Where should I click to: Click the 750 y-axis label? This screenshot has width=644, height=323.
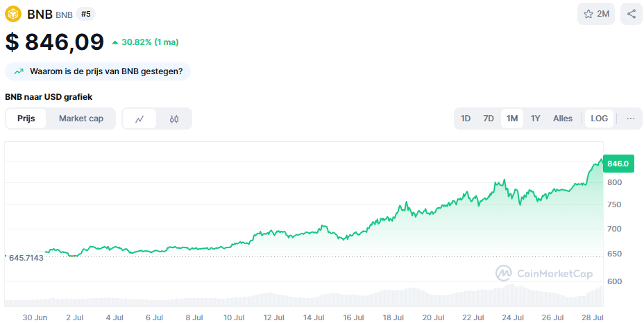pyautogui.click(x=614, y=204)
